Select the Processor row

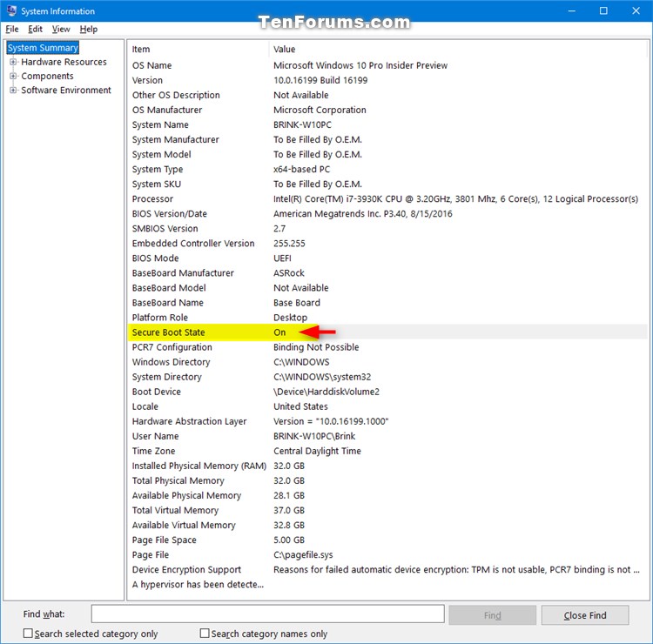[x=387, y=199]
